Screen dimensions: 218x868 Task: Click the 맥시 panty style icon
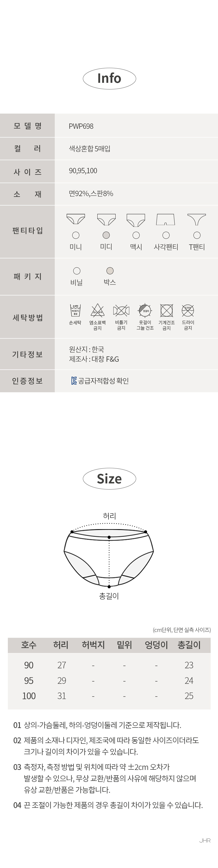click(x=136, y=219)
